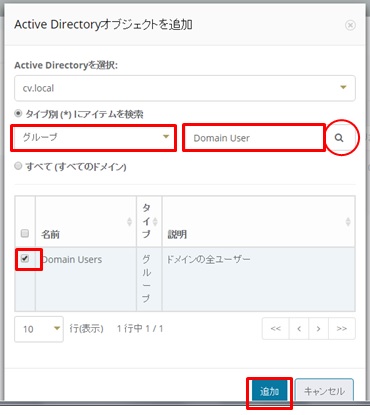Select the すべて (すべてのドメイン) radio button
Screen dimensions: 370x415
[x=18, y=166]
